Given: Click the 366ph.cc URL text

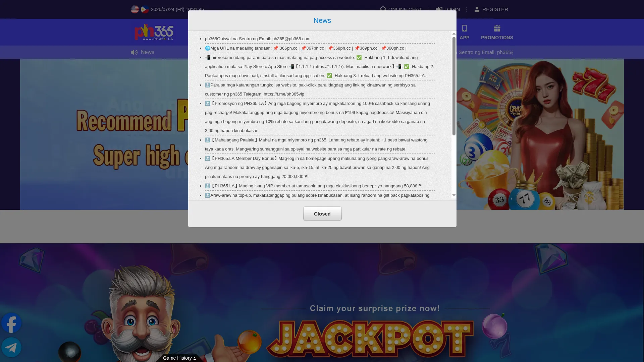Looking at the screenshot, I should pyautogui.click(x=288, y=48).
